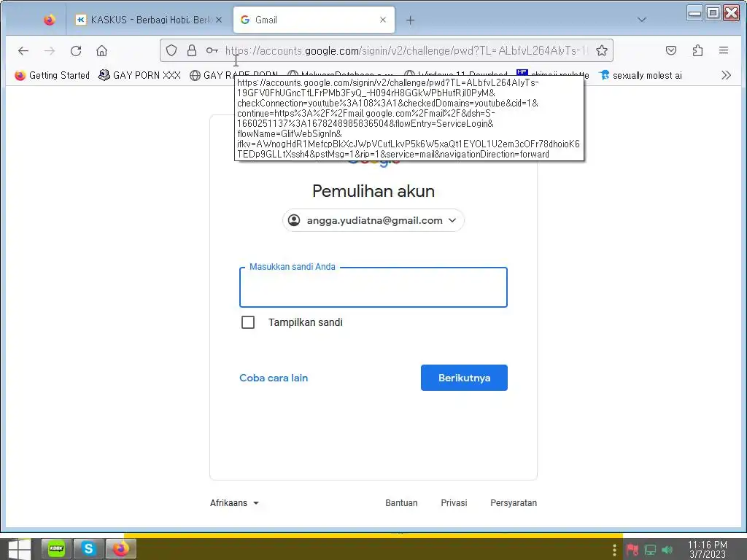Click the address bar URL text
747x560 pixels.
tap(406, 50)
